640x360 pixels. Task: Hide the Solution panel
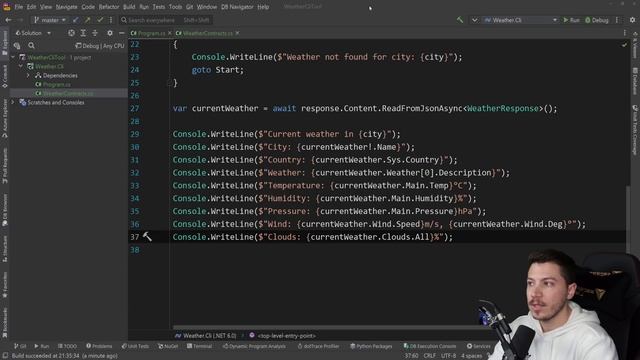(122, 33)
